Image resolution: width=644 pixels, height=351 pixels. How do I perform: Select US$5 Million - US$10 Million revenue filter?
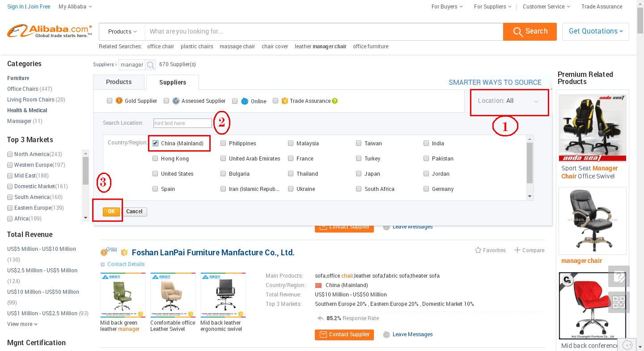42,249
